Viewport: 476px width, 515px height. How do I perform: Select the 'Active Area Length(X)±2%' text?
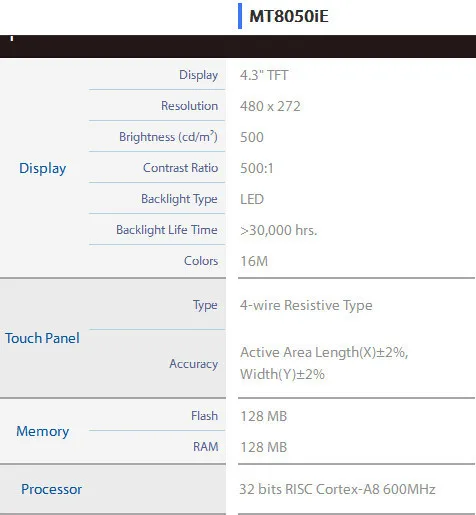coord(324,352)
